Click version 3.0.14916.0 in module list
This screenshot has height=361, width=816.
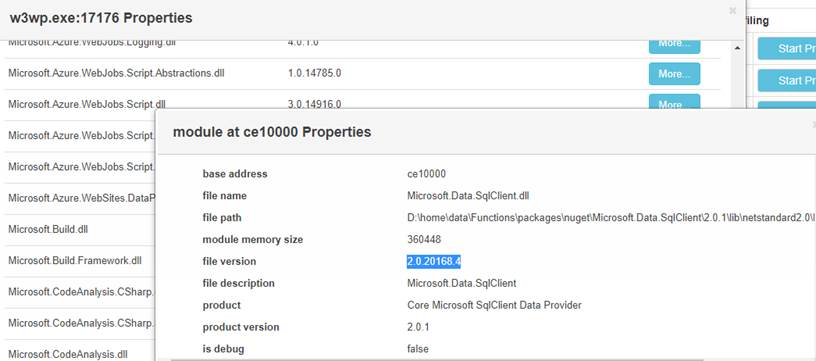[x=314, y=104]
